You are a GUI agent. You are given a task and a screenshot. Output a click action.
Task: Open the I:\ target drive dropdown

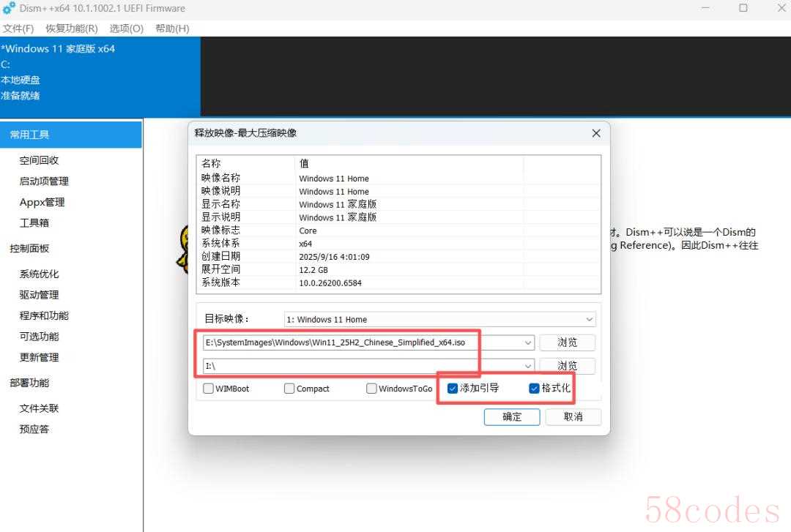click(529, 366)
